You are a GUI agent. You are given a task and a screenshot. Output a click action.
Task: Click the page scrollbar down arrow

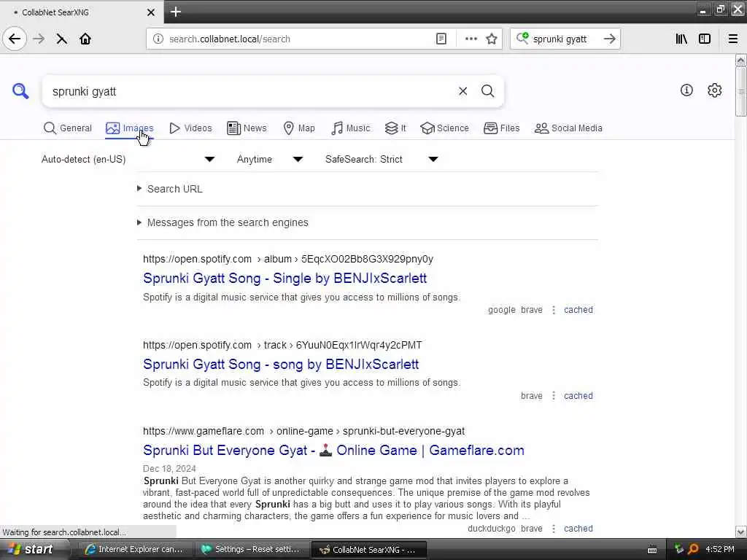(740, 532)
